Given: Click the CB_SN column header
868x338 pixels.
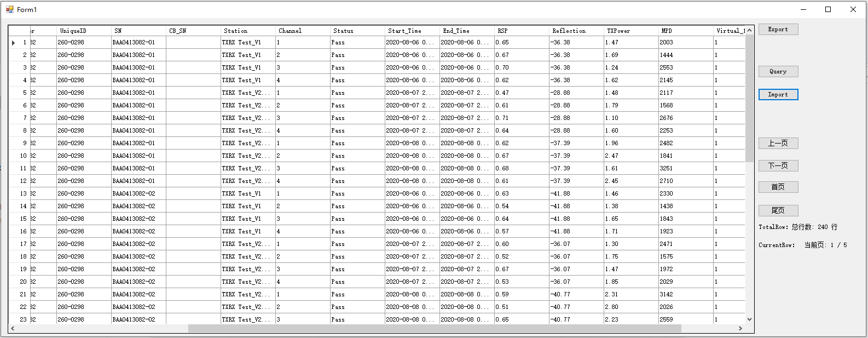Looking at the screenshot, I should pyautogui.click(x=194, y=31).
